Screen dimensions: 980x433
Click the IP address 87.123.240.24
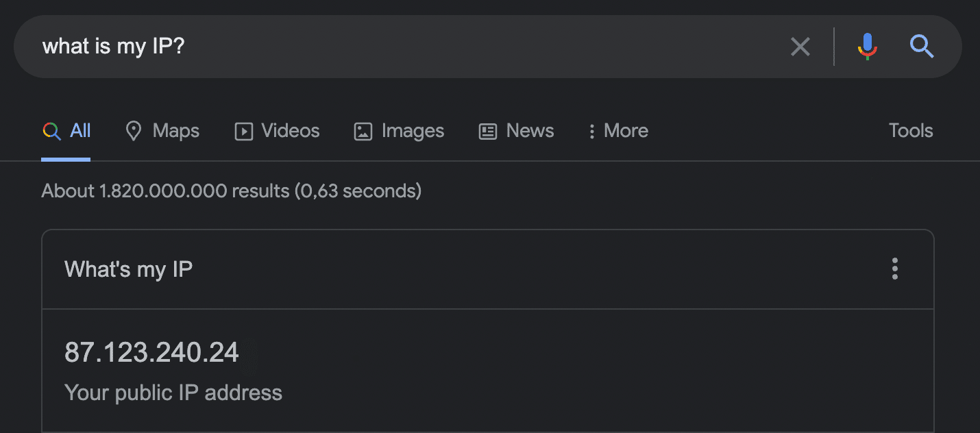151,352
